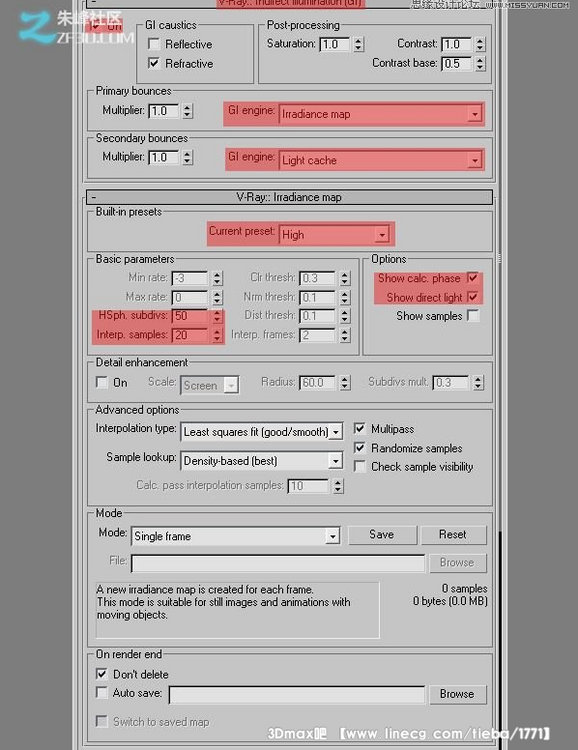The height and width of the screenshot is (750, 578).
Task: Click the Contrast base value field
Action: pos(456,63)
